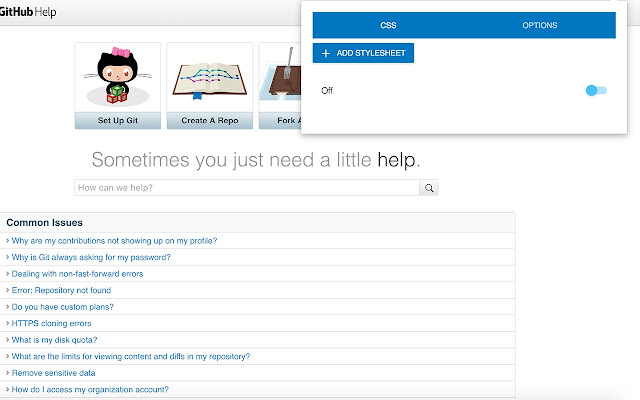Open "Error: Repository not found" link
The height and width of the screenshot is (400, 640).
61,290
